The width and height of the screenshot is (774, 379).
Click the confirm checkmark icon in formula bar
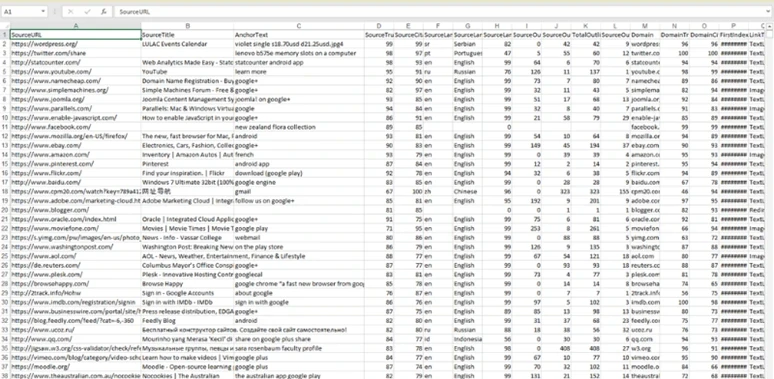87,11
